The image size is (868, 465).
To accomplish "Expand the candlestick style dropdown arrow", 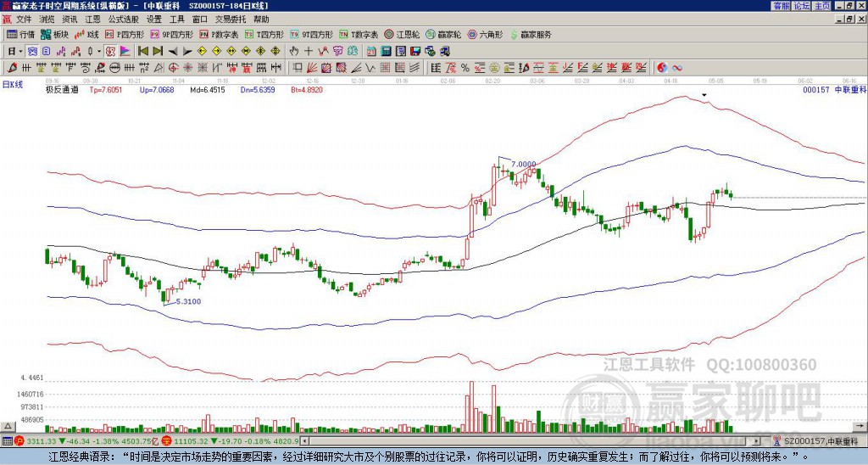I will (x=99, y=52).
